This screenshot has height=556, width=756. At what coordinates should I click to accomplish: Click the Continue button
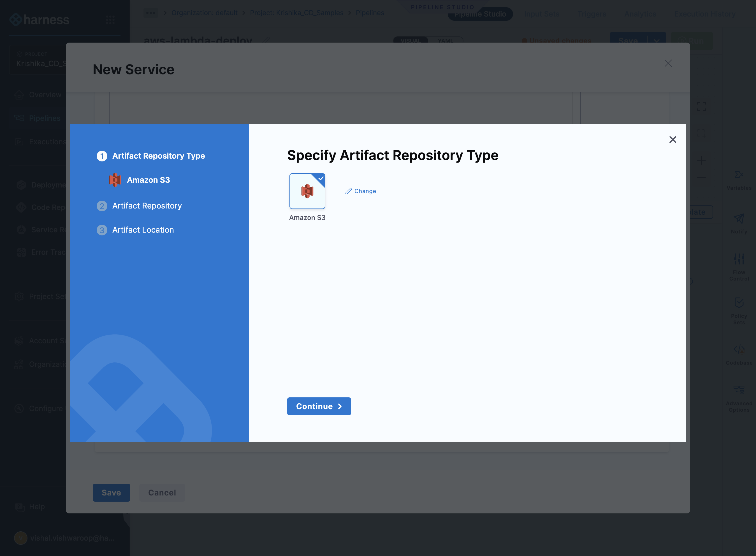click(x=319, y=406)
